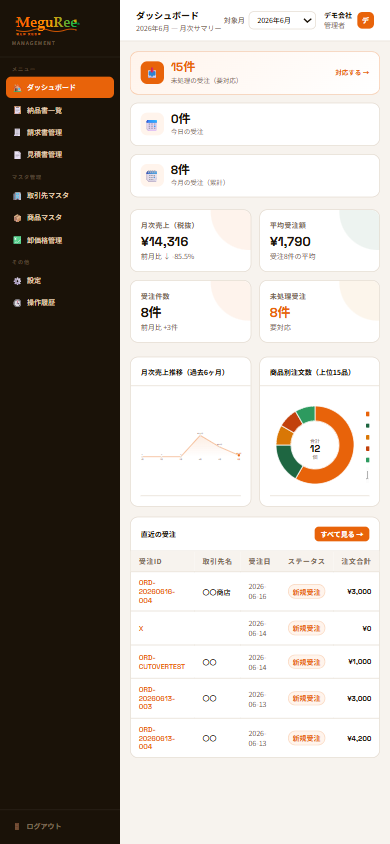Click the 受注件数 8件 card

tap(190, 311)
